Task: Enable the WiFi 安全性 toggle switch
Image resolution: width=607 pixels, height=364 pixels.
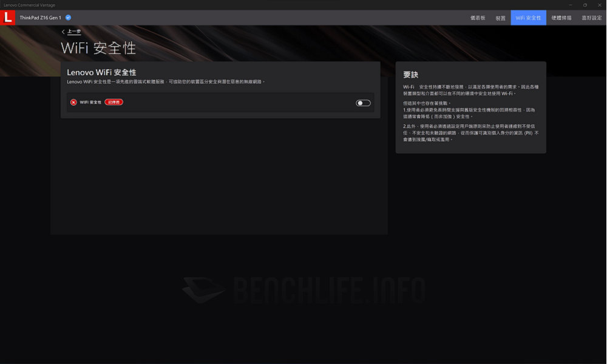Action: click(363, 103)
